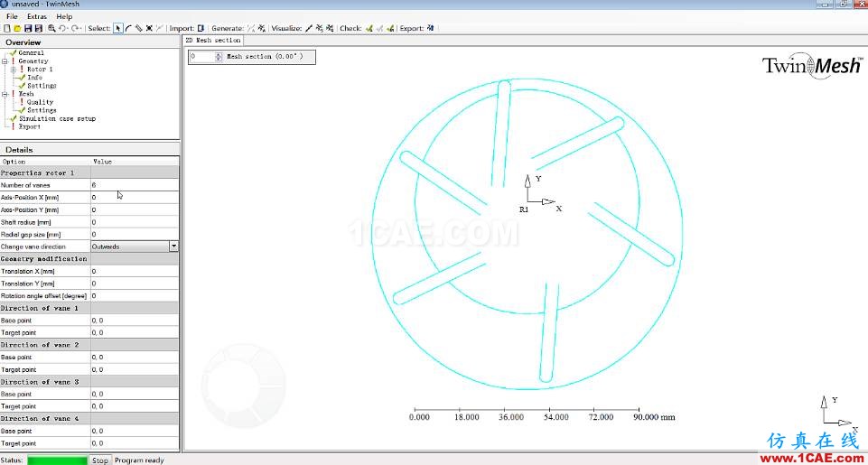Edit the Axis-Position X value
Image resolution: width=868 pixels, height=465 pixels.
(x=135, y=197)
